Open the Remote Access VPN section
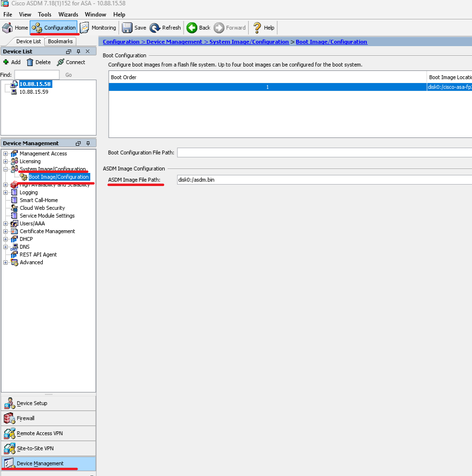Viewport: 472px width, 476px height. click(x=49, y=433)
